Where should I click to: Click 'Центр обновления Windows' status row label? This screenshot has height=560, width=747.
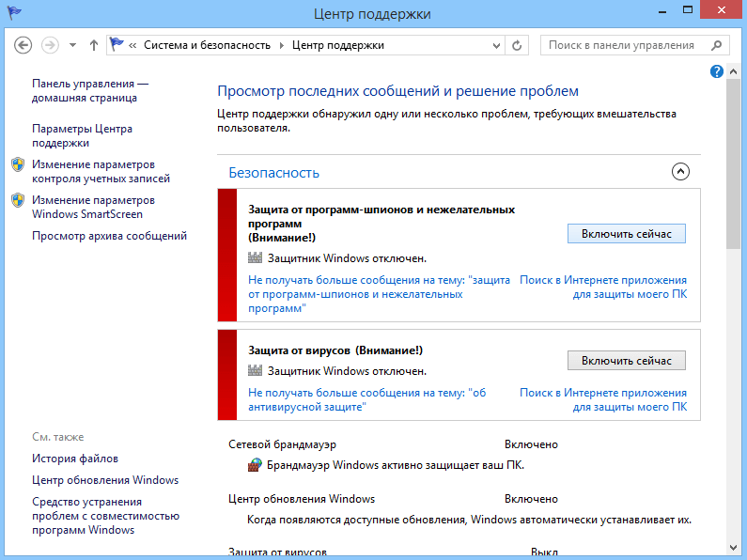[x=302, y=499]
